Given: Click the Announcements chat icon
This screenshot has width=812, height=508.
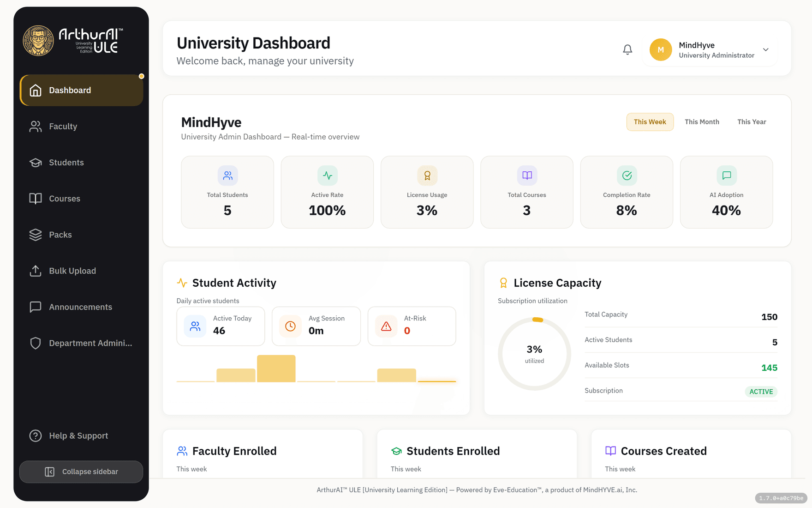Looking at the screenshot, I should click(36, 307).
